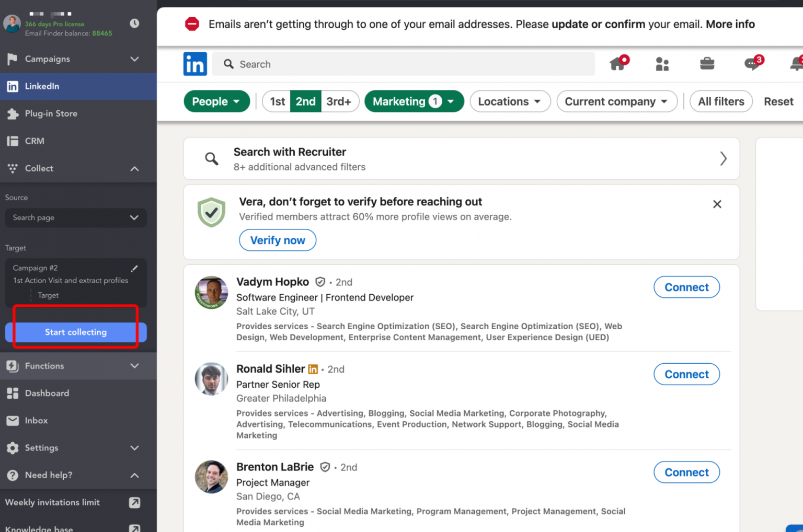The width and height of the screenshot is (803, 532).
Task: Click the Verify now button
Action: [278, 240]
